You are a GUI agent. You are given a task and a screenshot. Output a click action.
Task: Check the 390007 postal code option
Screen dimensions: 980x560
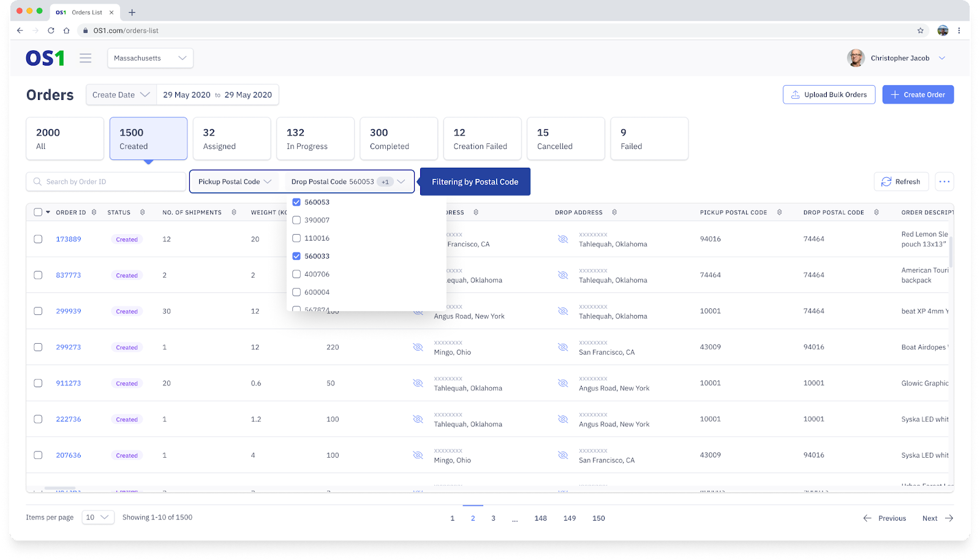(296, 220)
